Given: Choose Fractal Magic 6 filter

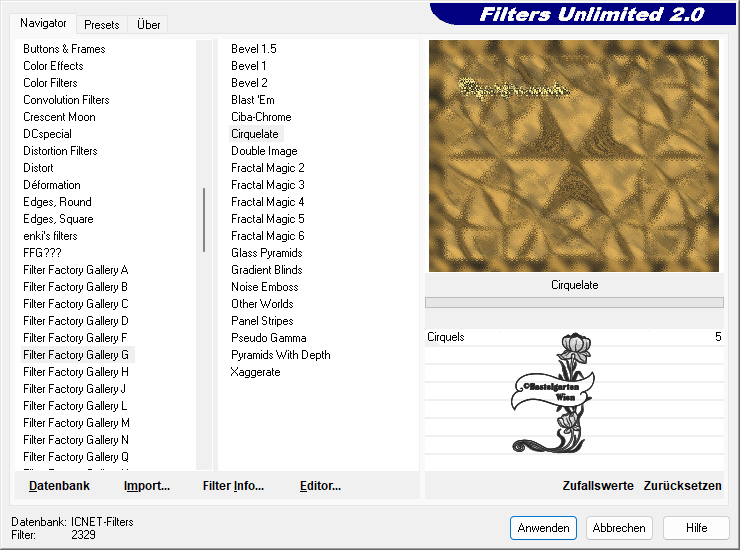Looking at the screenshot, I should click(268, 236).
